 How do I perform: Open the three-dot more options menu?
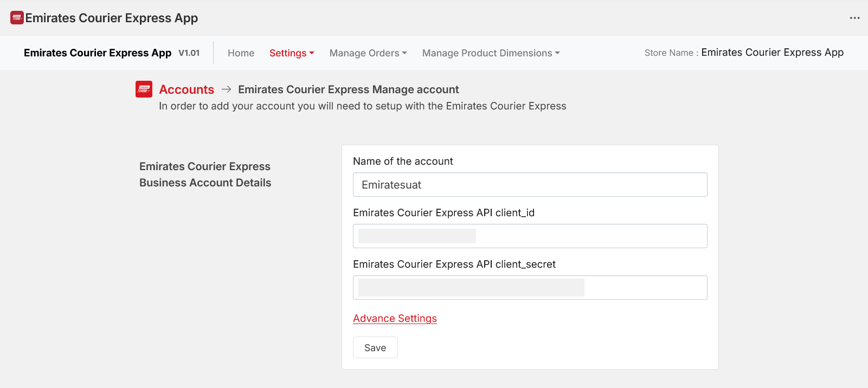point(854,18)
